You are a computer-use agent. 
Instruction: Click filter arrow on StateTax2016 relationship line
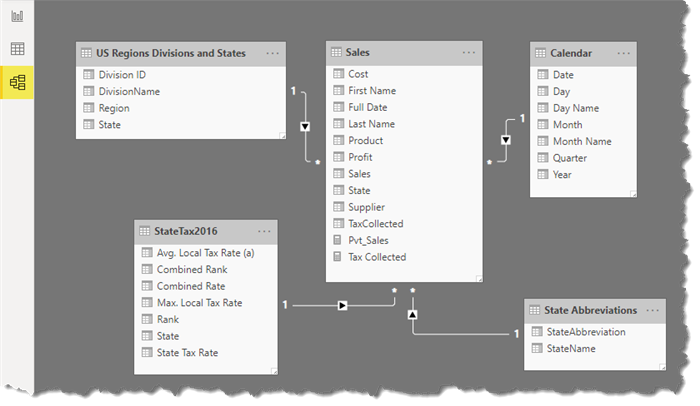[x=342, y=304]
